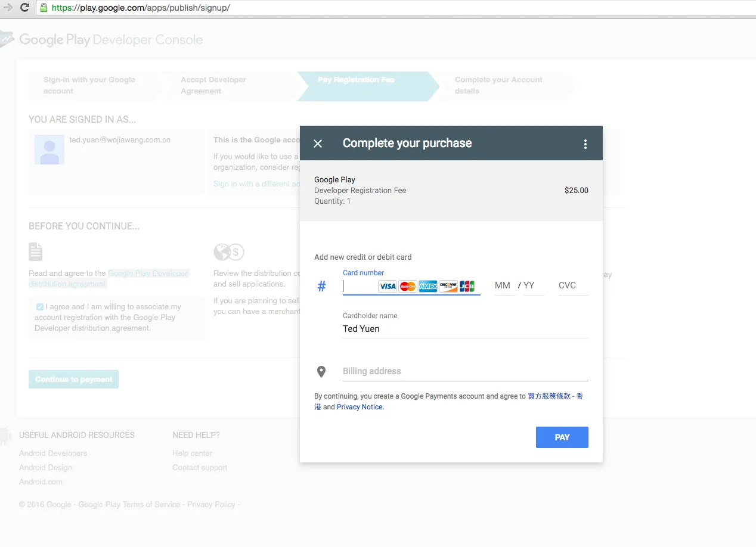Open the Android Design link
This screenshot has width=756, height=547.
pos(45,468)
